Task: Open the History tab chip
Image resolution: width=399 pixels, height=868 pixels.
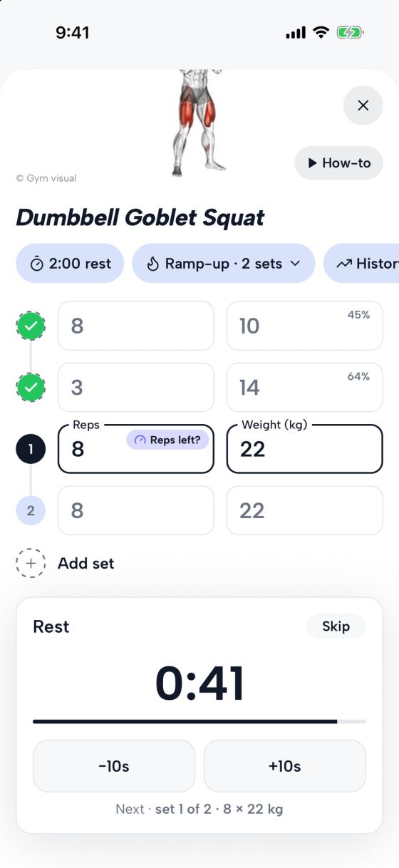Action: 361,264
